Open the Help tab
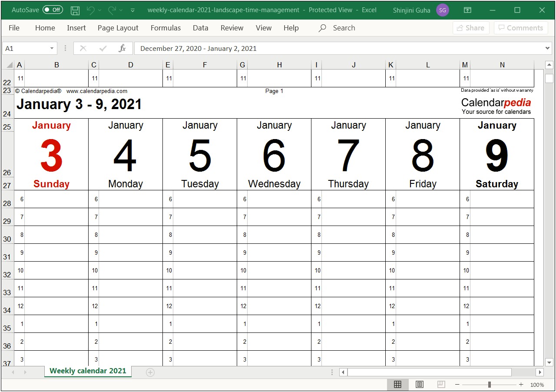This screenshot has width=556, height=392. 291,28
